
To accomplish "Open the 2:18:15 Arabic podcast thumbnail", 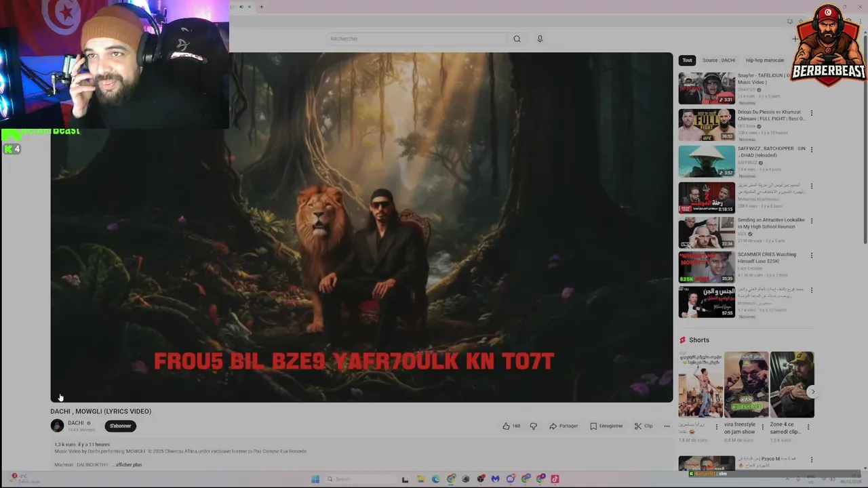I will 707,198.
